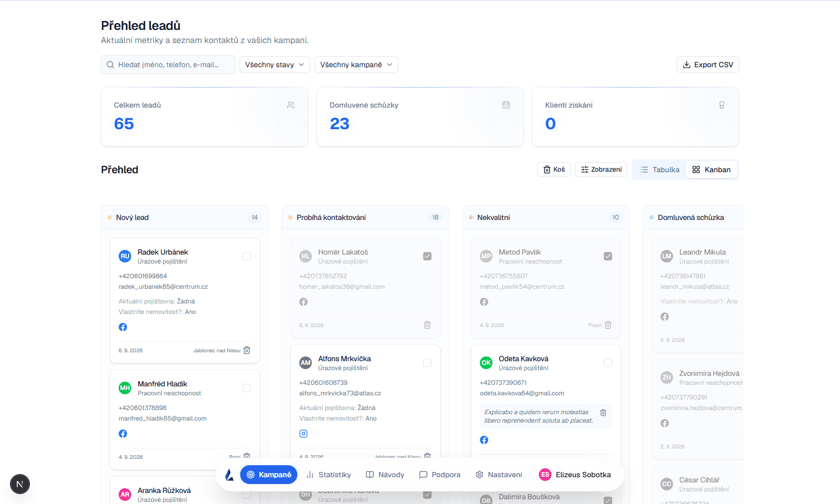Focus the Hledat jméno search field
Screen dimensions: 840x504
168,65
